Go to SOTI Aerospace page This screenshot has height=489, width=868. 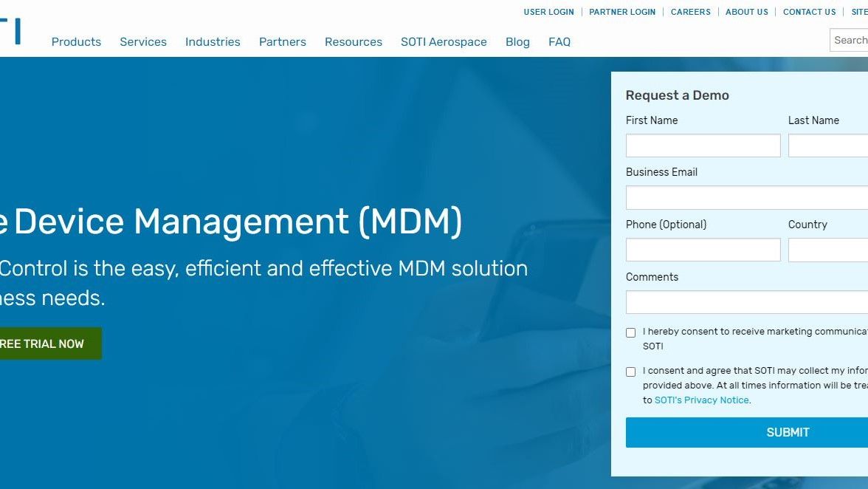(x=444, y=42)
